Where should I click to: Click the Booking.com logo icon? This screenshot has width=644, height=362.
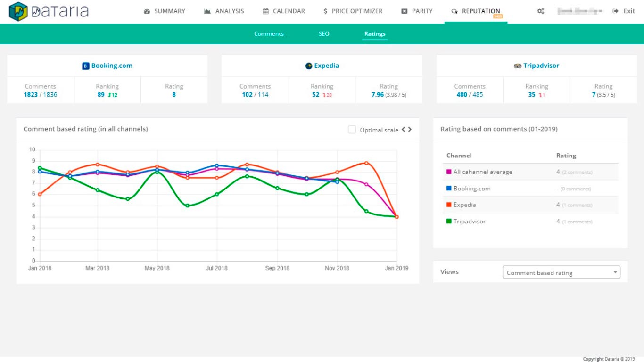tap(86, 66)
